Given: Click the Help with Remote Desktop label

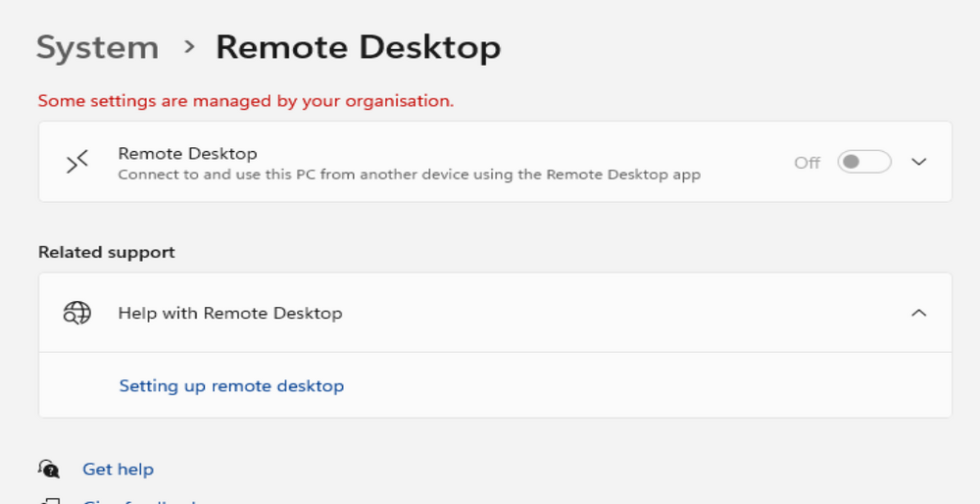Looking at the screenshot, I should (x=230, y=313).
